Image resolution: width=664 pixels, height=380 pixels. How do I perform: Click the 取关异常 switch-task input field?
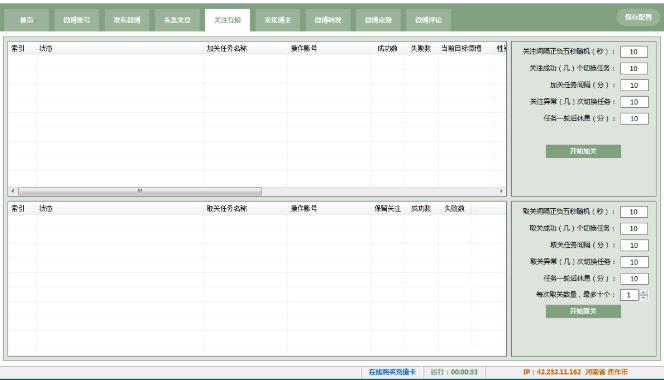pos(634,262)
